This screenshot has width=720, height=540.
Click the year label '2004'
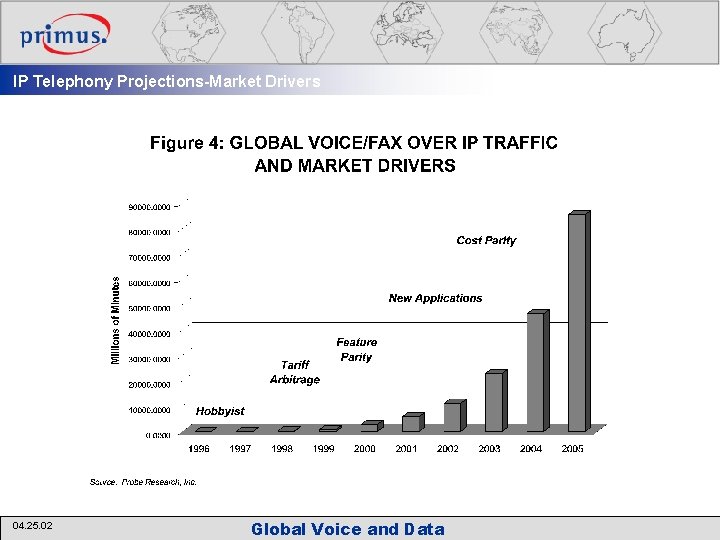pyautogui.click(x=530, y=449)
